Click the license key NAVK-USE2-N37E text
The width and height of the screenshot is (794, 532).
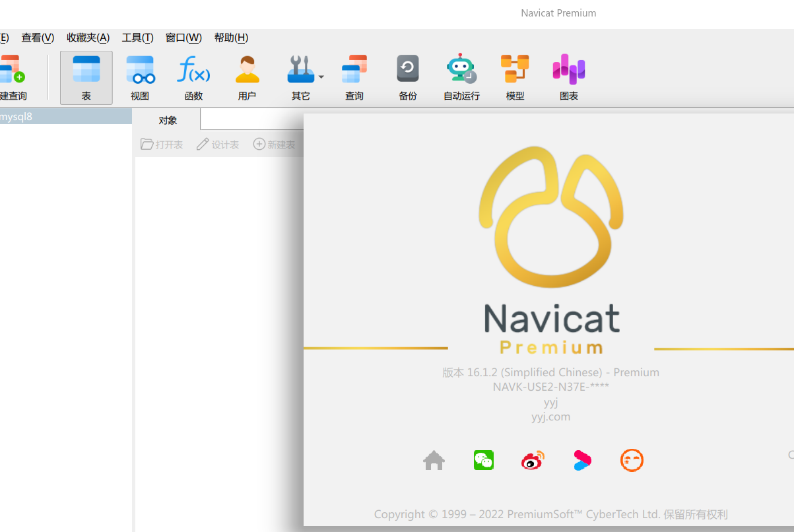[x=550, y=387]
